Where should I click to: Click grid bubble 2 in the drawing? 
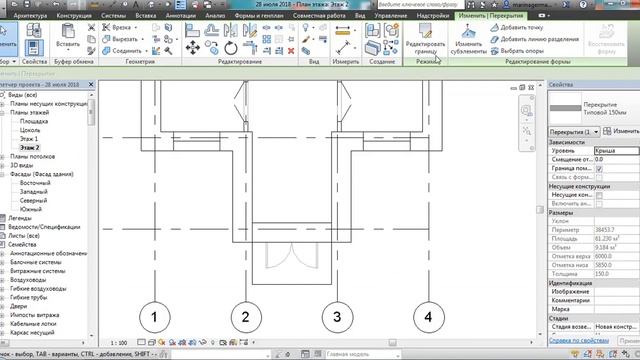[246, 317]
